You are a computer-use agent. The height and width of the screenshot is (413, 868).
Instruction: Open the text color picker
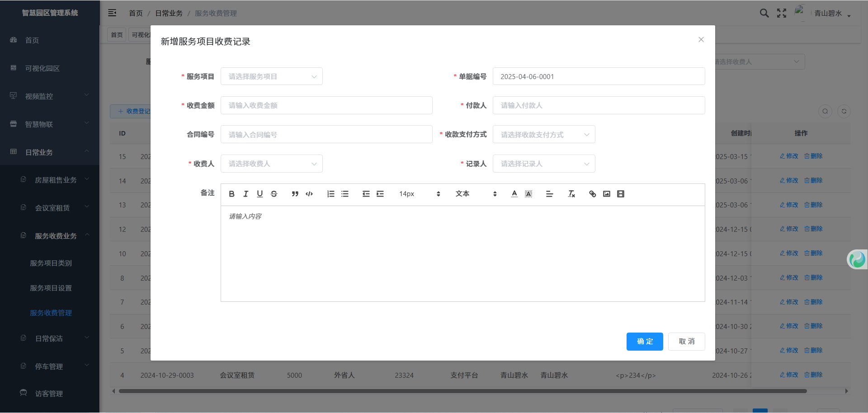coord(514,194)
